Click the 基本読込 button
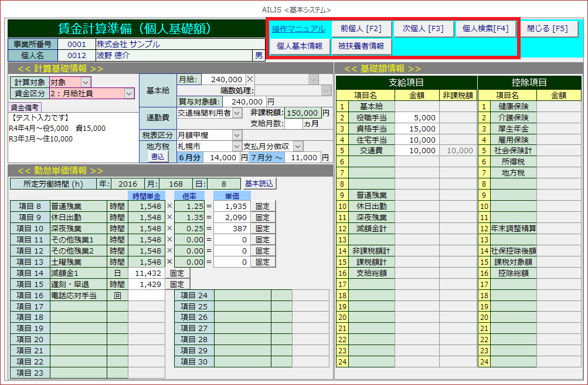This screenshot has height=385, width=588. click(x=259, y=184)
